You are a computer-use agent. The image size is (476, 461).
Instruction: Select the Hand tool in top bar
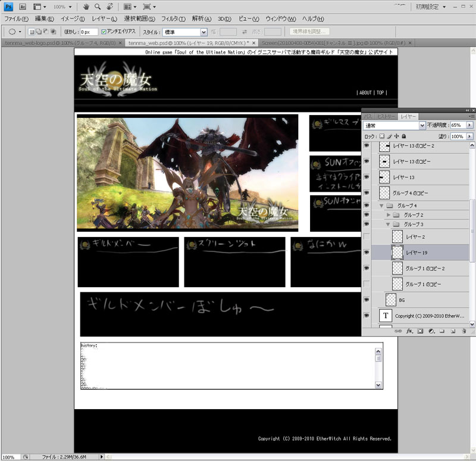tap(86, 7)
